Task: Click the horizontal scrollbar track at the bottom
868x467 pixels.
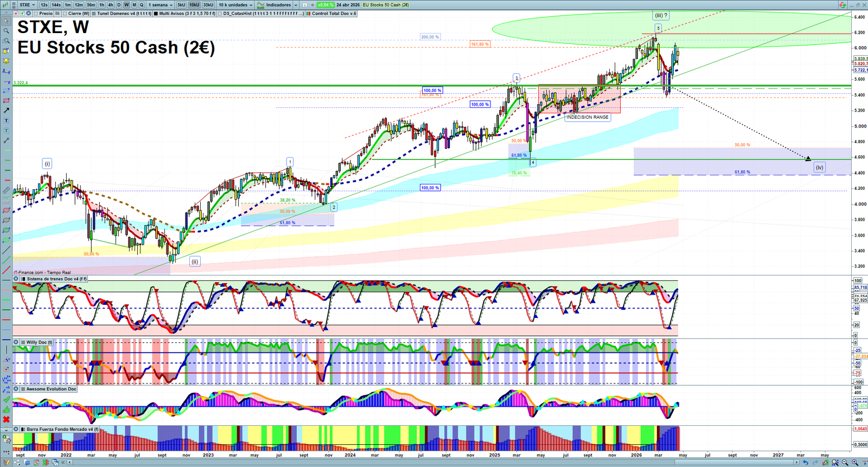Action: (x=434, y=463)
